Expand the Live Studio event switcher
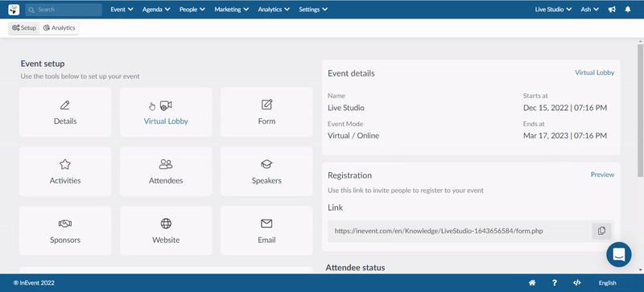The width and height of the screenshot is (644, 292). point(553,10)
